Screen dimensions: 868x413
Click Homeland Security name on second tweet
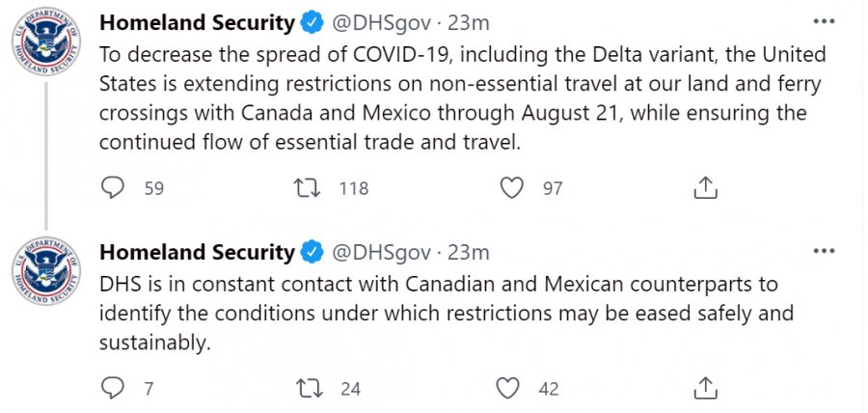click(x=197, y=253)
